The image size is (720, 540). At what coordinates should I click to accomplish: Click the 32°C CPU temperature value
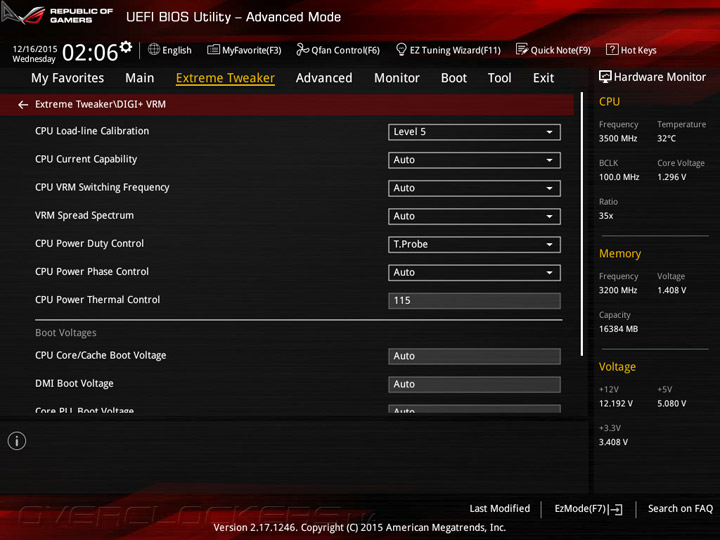coord(666,139)
